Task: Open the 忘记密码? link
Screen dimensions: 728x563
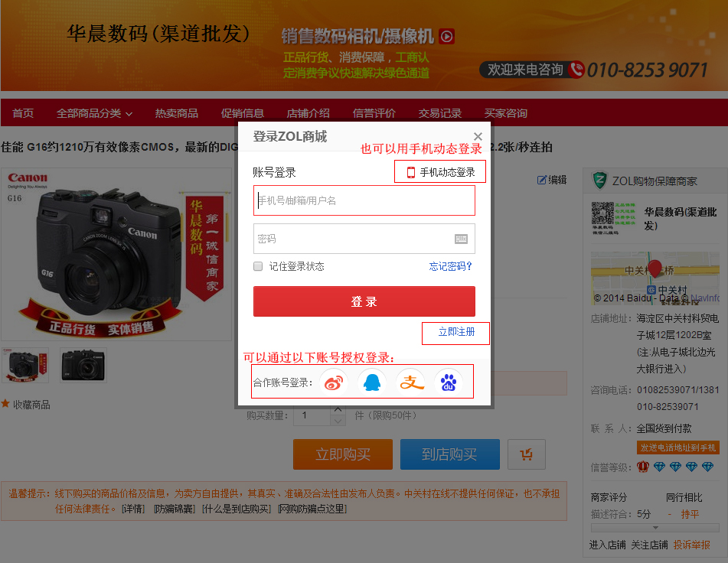Action: click(450, 266)
